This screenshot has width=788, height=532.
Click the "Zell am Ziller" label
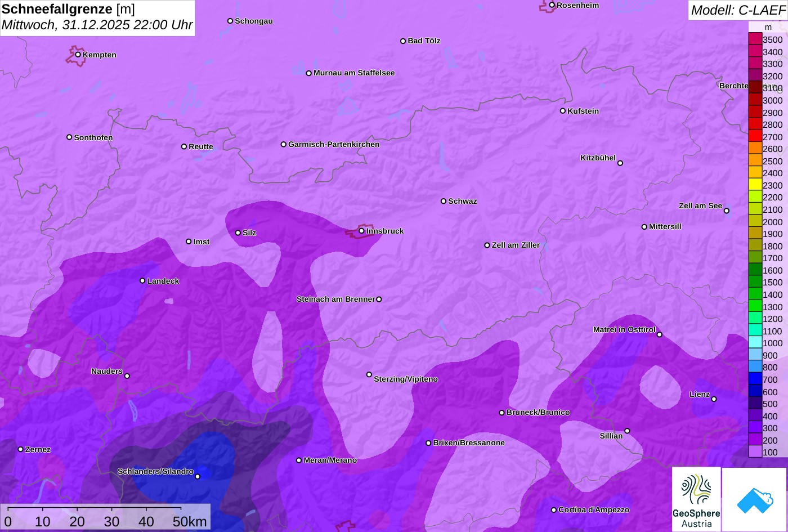516,245
